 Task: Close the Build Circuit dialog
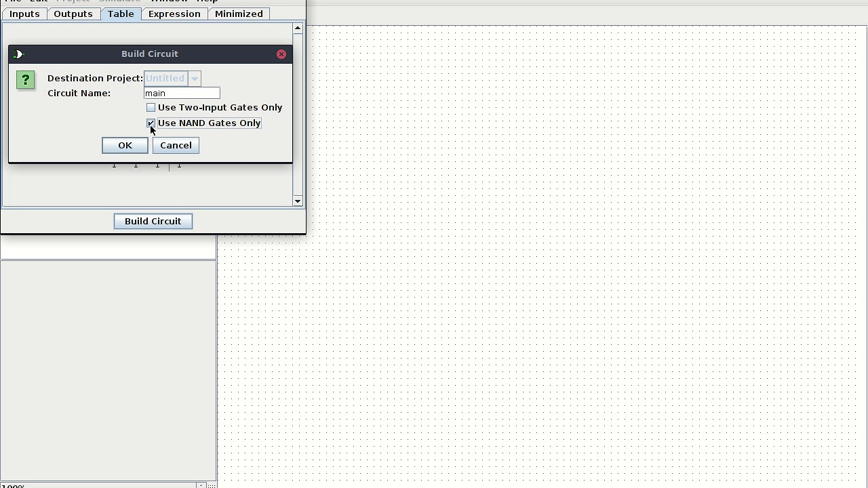281,54
